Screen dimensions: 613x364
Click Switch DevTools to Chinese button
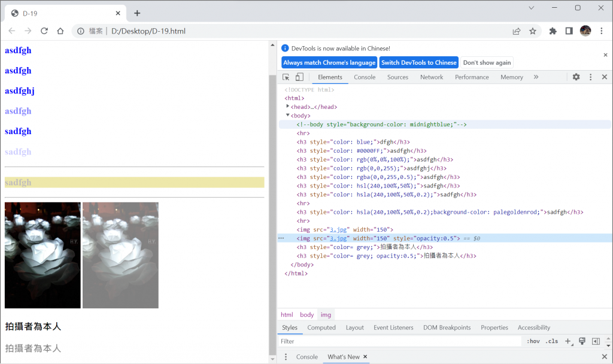click(418, 62)
